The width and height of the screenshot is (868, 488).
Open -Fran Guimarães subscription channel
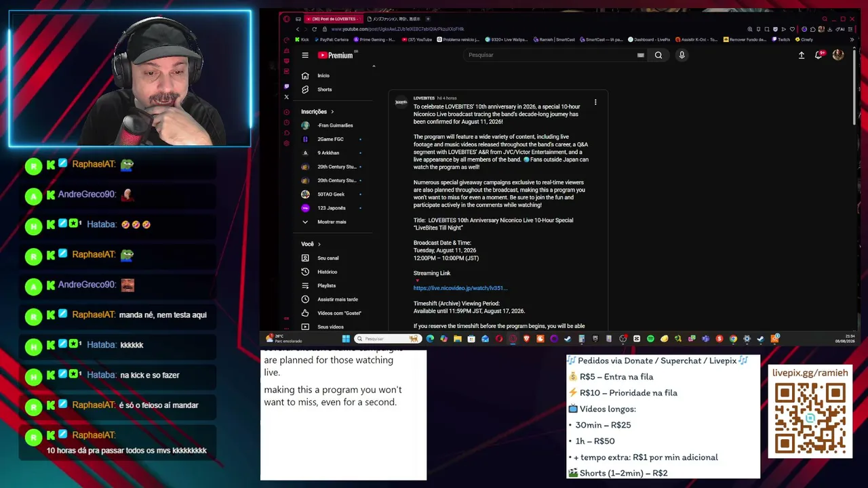point(336,125)
